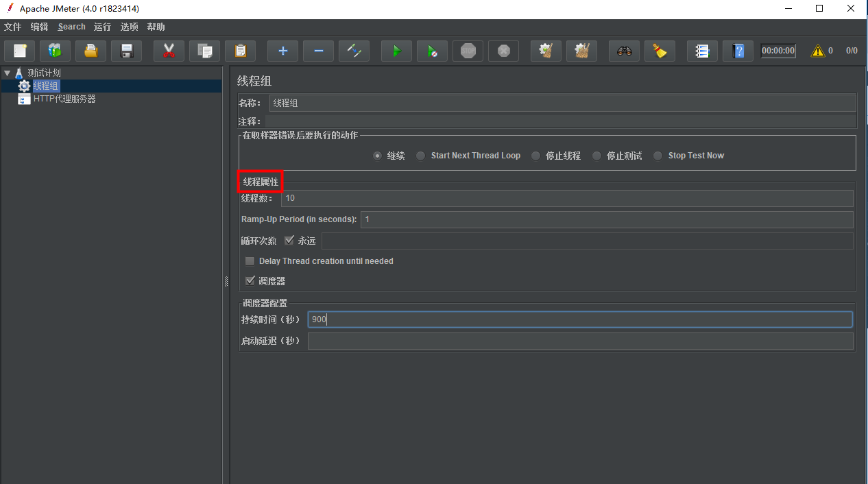Enable Delay Thread creation until needed
The height and width of the screenshot is (484, 868).
click(x=250, y=261)
